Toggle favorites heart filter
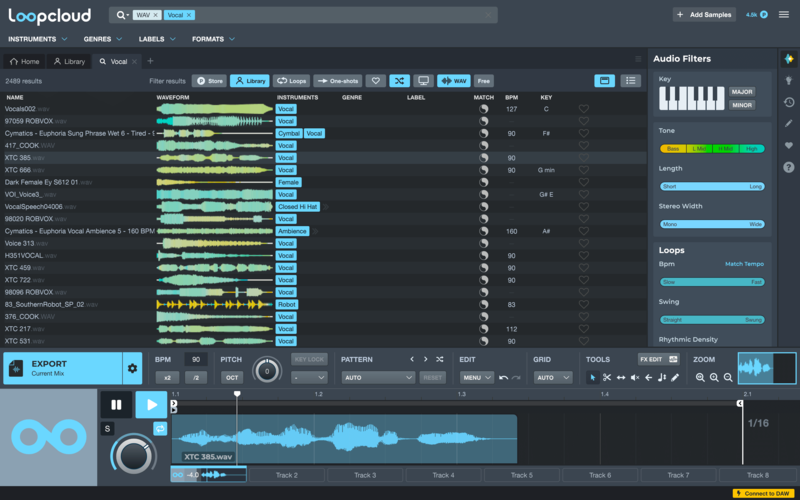Image resolution: width=800 pixels, height=500 pixels. (x=376, y=81)
